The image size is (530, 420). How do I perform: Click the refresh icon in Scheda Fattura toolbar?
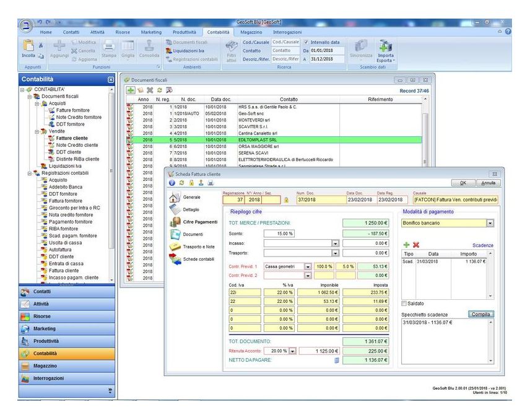tap(181, 183)
